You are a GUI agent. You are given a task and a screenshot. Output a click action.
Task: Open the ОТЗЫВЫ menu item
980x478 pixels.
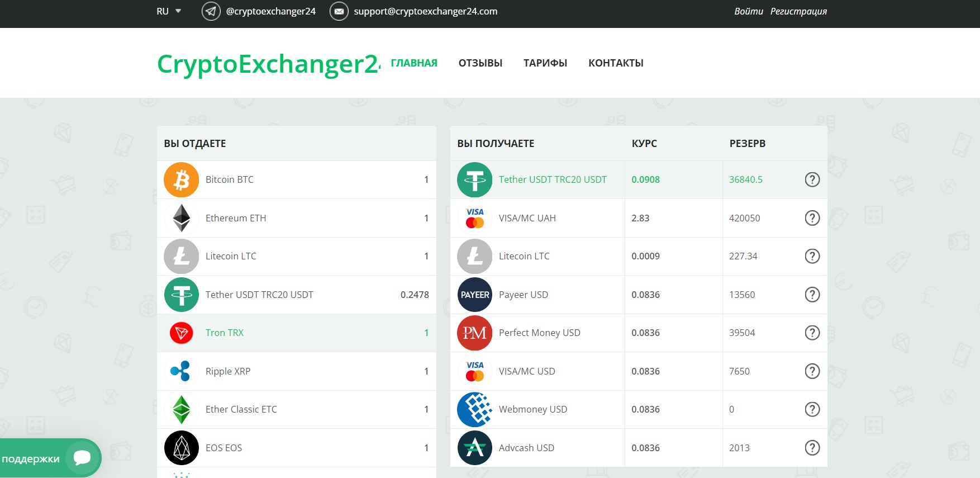(x=481, y=63)
